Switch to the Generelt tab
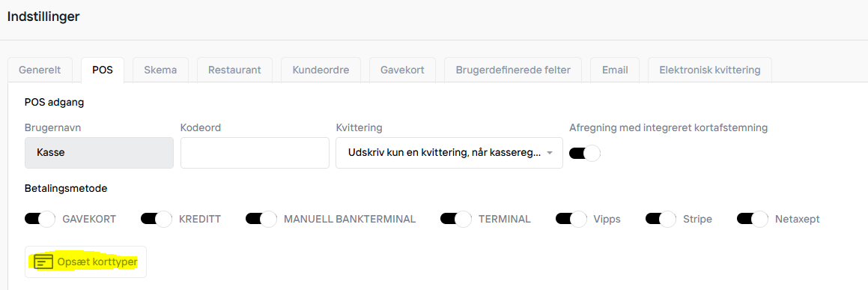This screenshot has width=868, height=290. point(40,70)
